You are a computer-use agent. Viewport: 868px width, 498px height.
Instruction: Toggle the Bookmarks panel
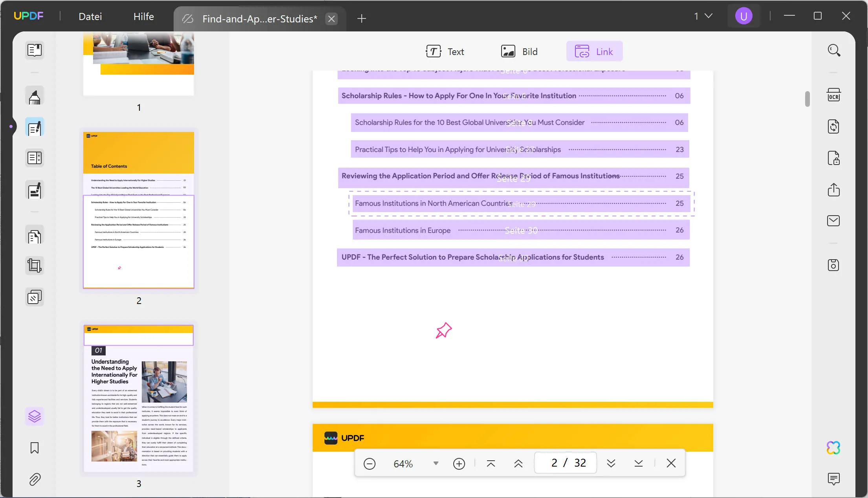click(35, 448)
